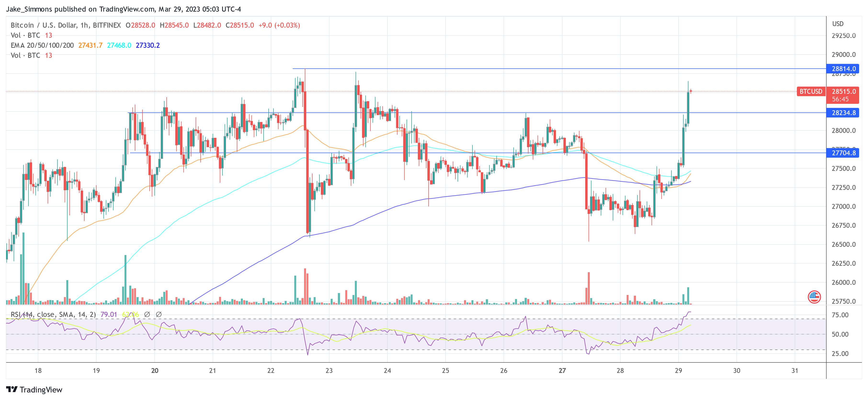Image resolution: width=868 pixels, height=400 pixels.
Task: Click the cyan EMA value 27468.0
Action: (119, 45)
